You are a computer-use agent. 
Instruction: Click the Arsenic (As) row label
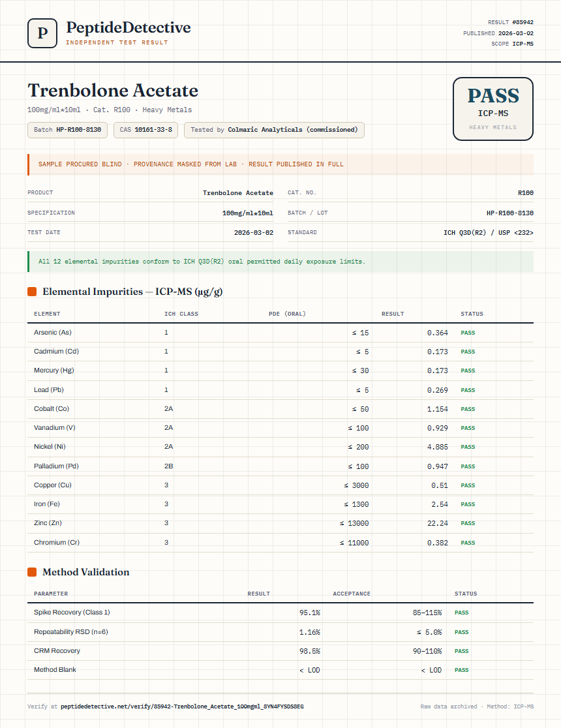(52, 333)
